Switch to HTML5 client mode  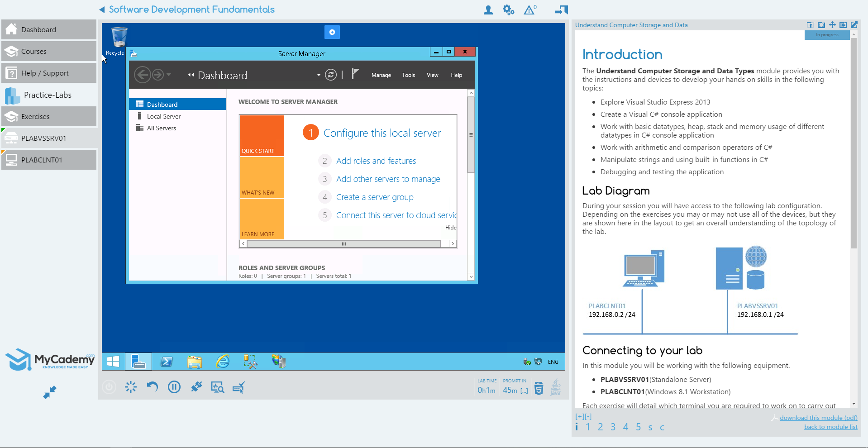click(x=539, y=388)
